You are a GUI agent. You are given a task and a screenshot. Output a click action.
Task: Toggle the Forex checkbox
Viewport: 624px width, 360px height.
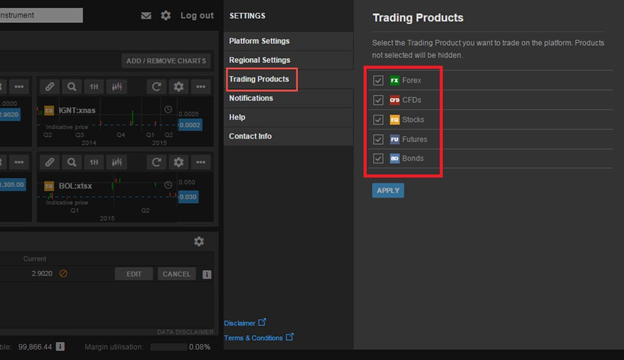pyautogui.click(x=378, y=80)
